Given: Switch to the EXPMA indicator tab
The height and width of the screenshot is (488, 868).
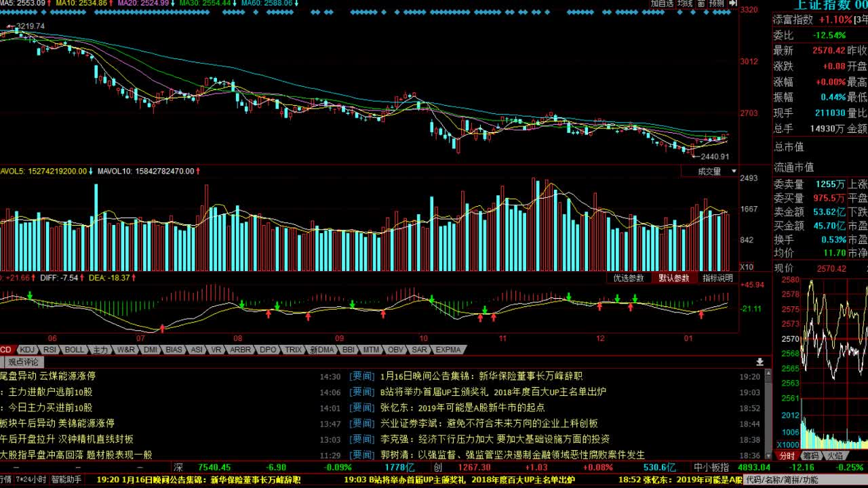Looking at the screenshot, I should [x=448, y=350].
